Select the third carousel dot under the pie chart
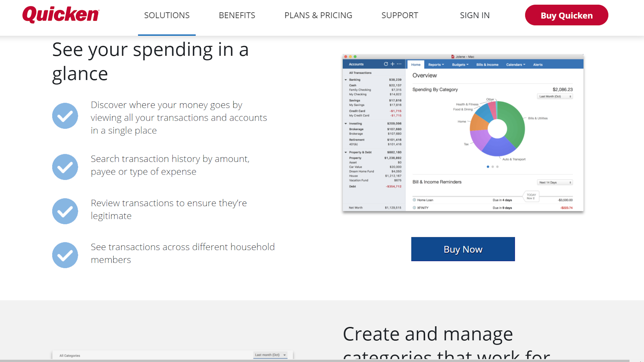644x362 pixels. tap(497, 167)
